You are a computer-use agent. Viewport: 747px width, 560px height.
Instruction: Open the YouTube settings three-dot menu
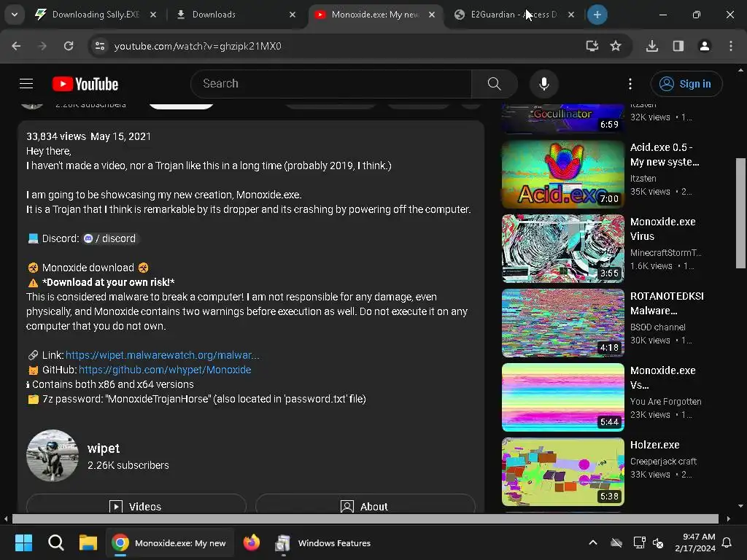click(630, 84)
